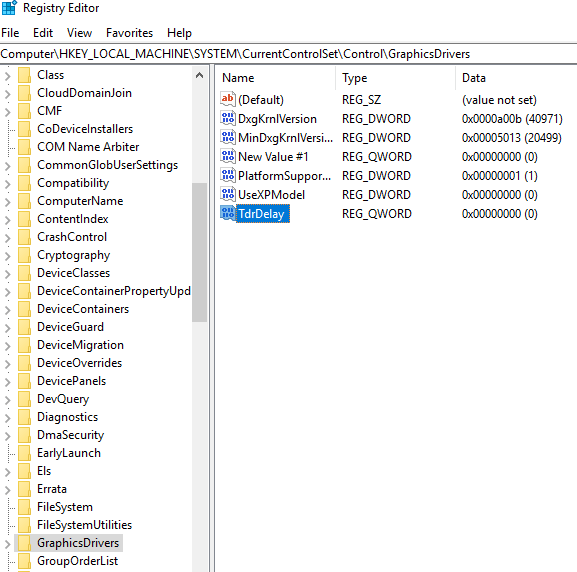Click the GroupOrderList folder icon
Viewport: 577px width, 572px height.
(x=25, y=561)
